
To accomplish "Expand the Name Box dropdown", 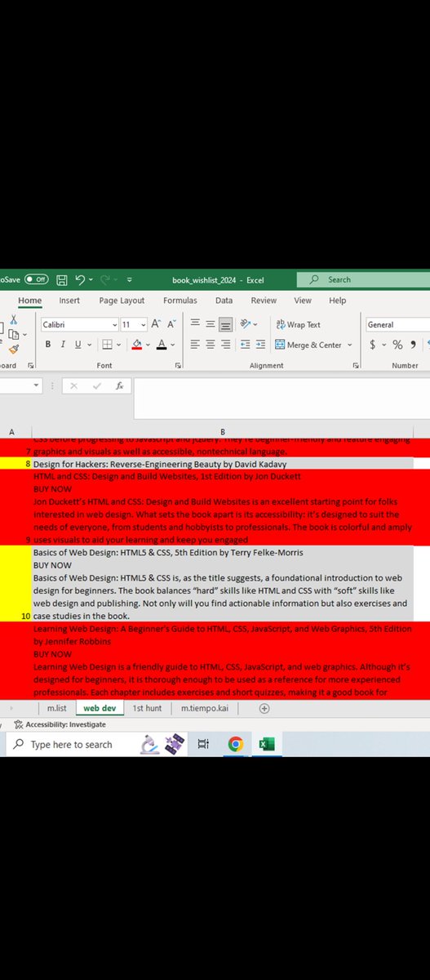I will (x=35, y=385).
